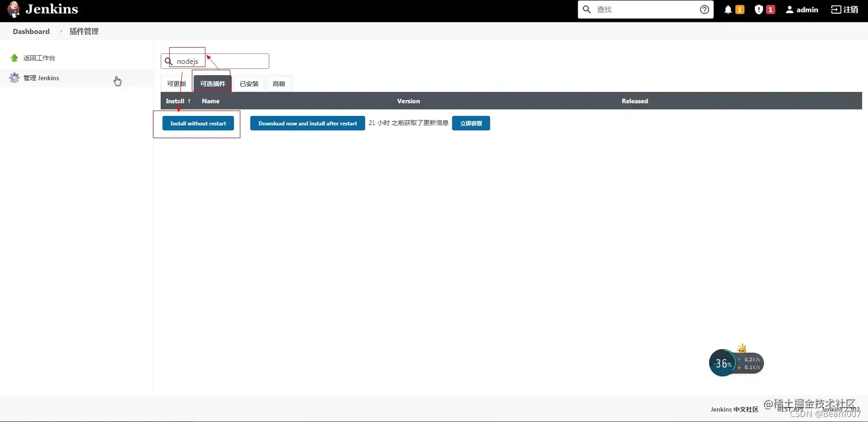Click 返回工作台 sidebar link
The image size is (868, 422).
(39, 58)
